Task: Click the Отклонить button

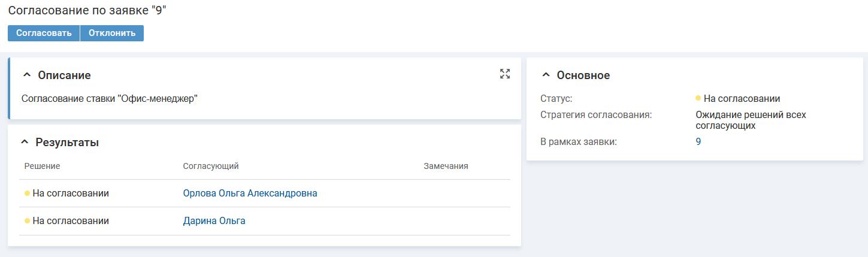Action: [x=112, y=33]
